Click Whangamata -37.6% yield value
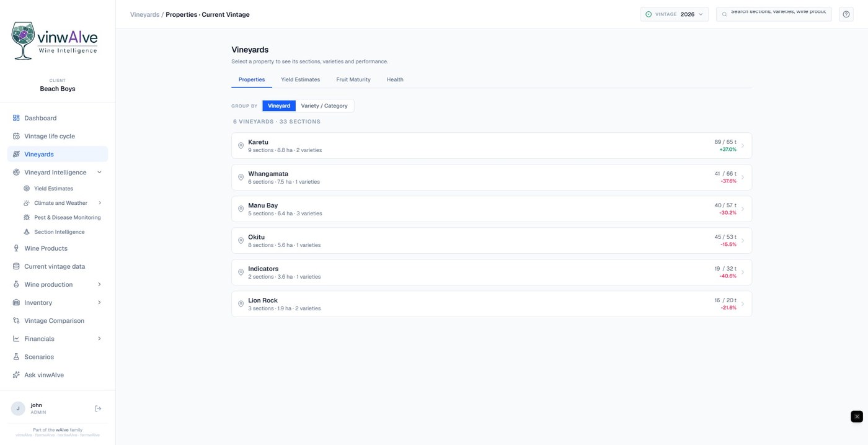 pyautogui.click(x=728, y=181)
